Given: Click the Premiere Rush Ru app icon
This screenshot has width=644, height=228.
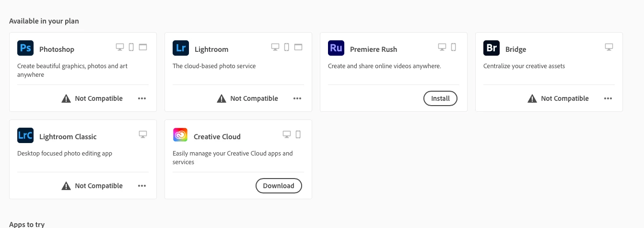Looking at the screenshot, I should pos(336,48).
